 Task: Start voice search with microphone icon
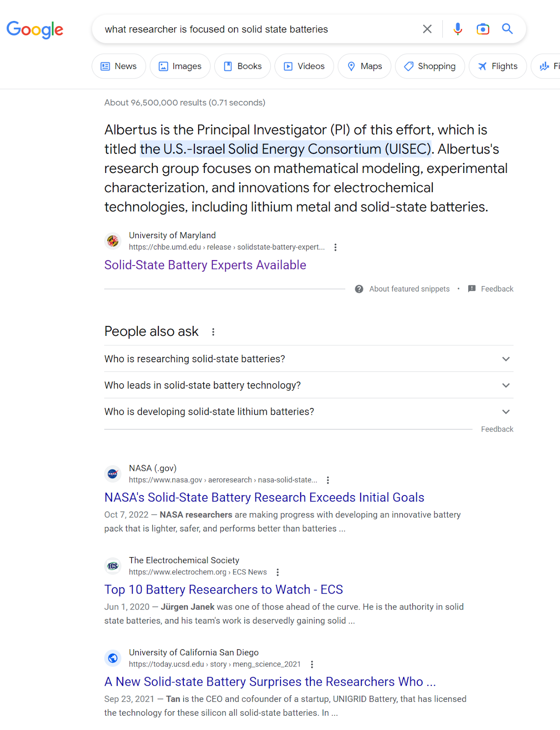tap(457, 29)
